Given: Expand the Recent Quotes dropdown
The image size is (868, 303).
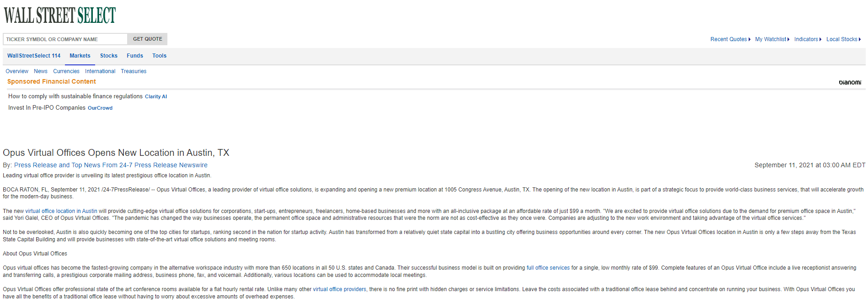Looking at the screenshot, I should tap(730, 39).
